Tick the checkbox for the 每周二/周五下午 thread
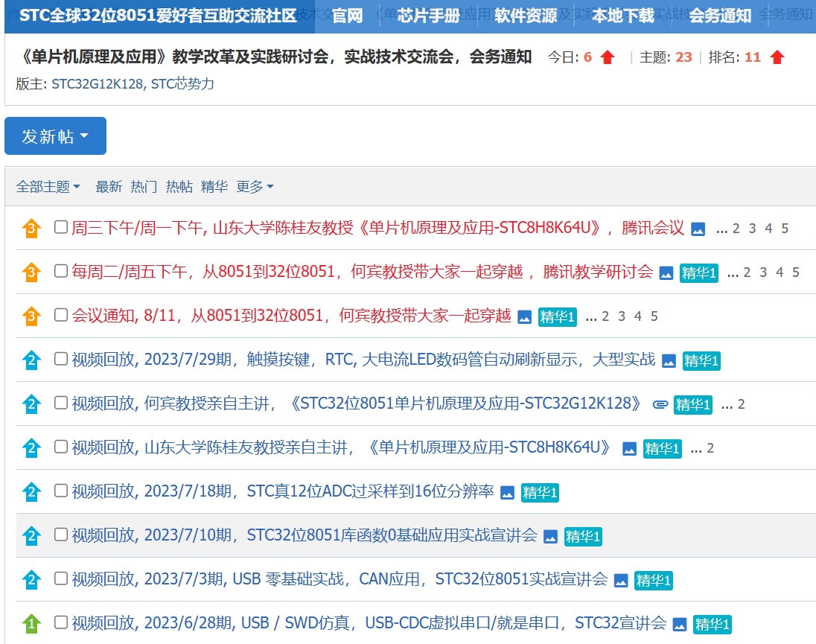 pyautogui.click(x=61, y=271)
